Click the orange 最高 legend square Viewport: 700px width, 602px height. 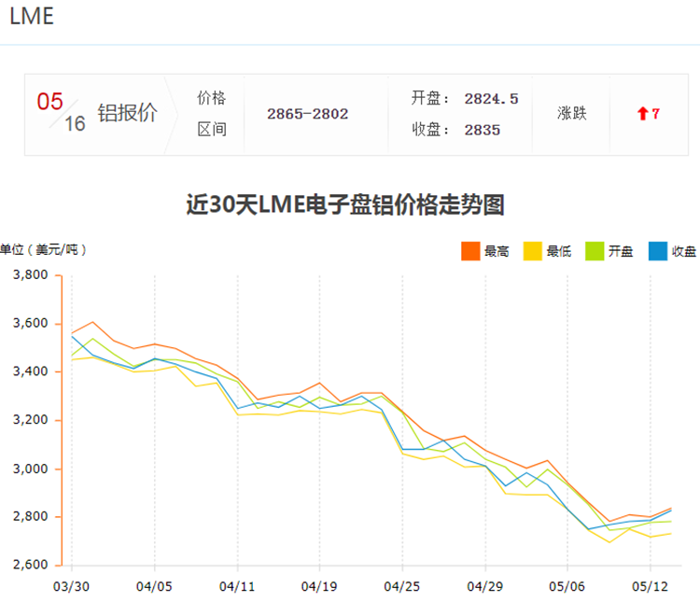[x=470, y=250]
